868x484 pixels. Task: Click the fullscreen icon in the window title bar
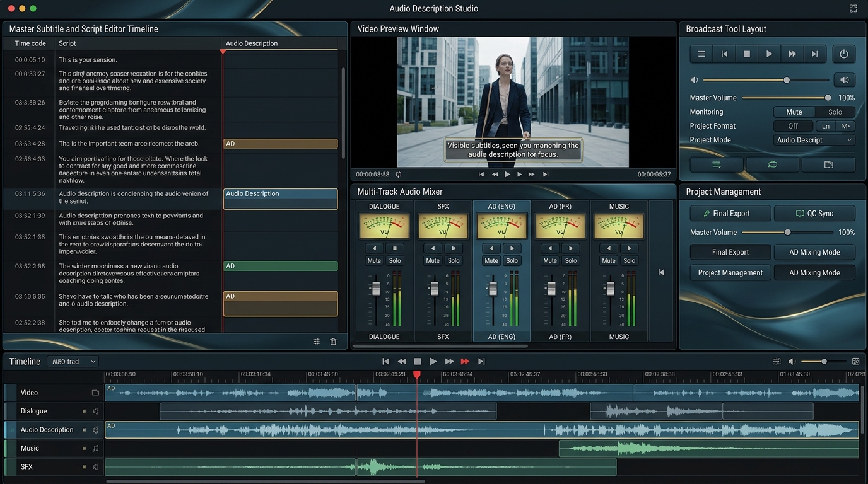853,8
